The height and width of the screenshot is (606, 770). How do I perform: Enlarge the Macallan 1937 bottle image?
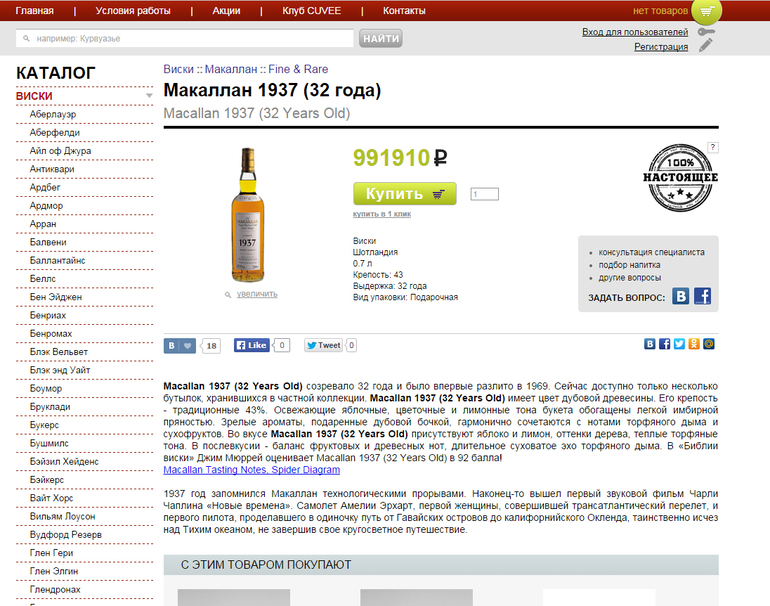coord(256,294)
